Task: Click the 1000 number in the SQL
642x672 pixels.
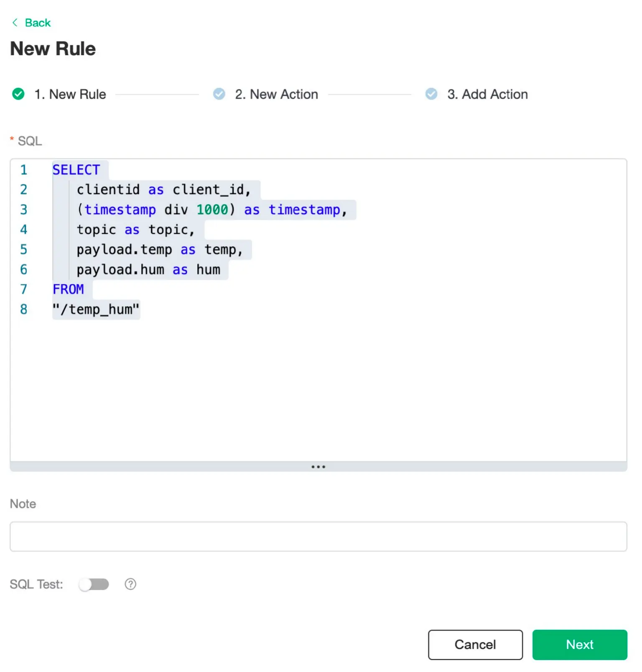Action: (x=212, y=210)
